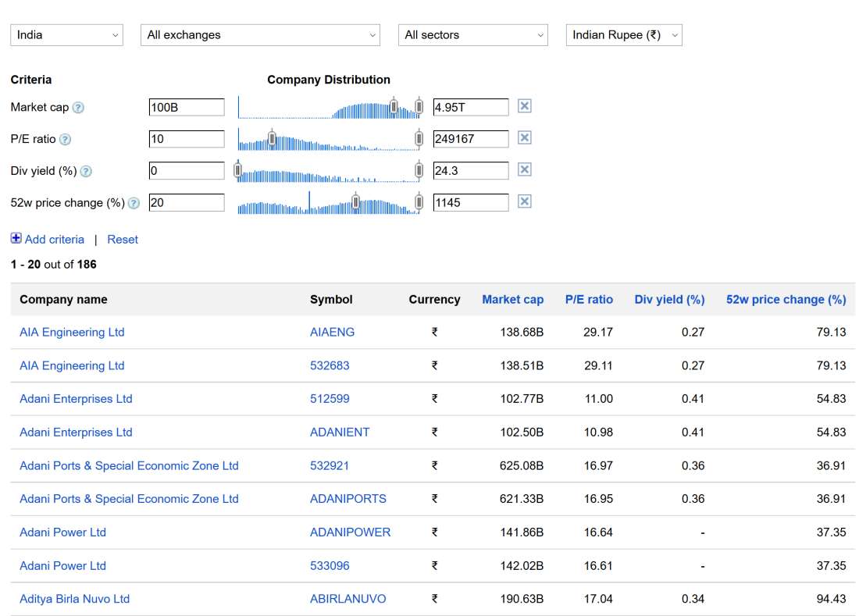Open the 532921 symbol link

point(330,466)
